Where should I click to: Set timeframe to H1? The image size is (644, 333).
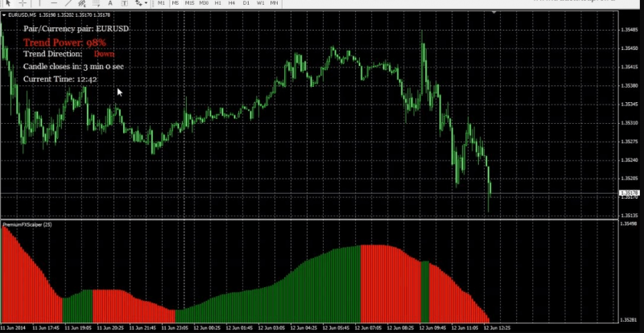click(218, 3)
